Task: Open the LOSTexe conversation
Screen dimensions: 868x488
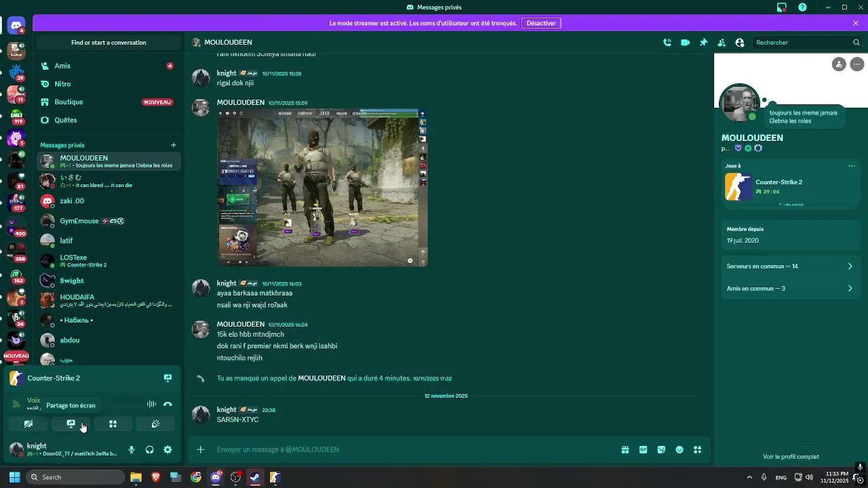Action: point(108,261)
